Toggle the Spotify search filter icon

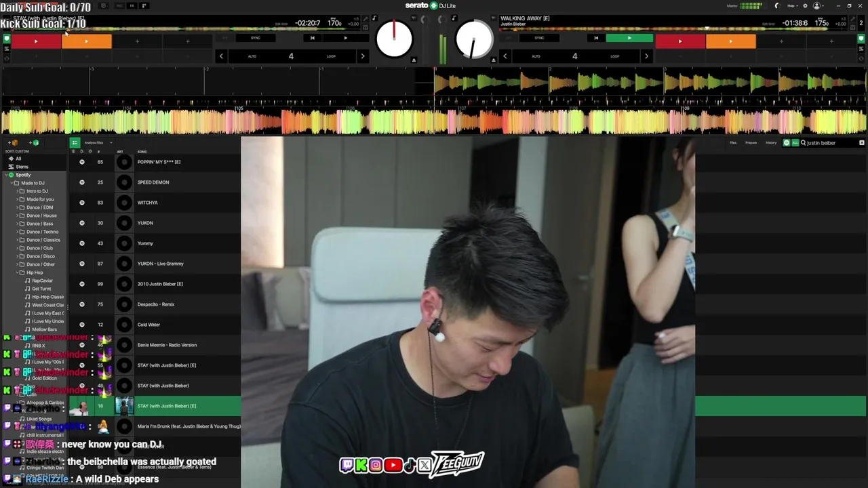coord(787,142)
